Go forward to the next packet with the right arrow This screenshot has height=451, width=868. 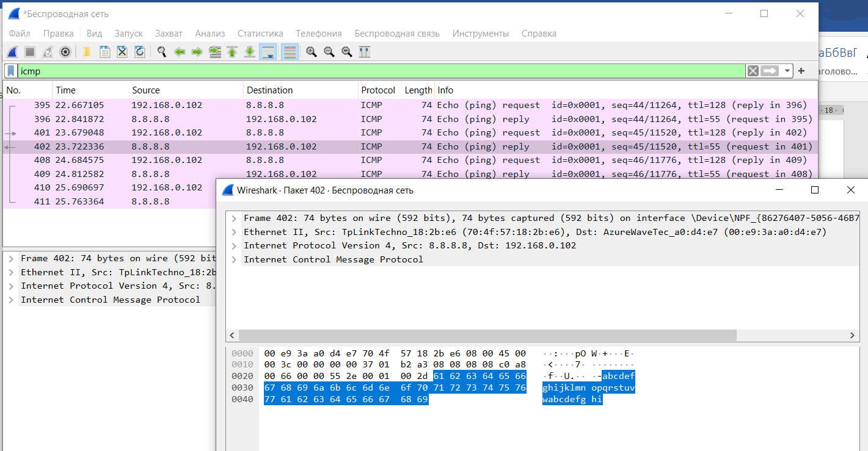tap(197, 52)
